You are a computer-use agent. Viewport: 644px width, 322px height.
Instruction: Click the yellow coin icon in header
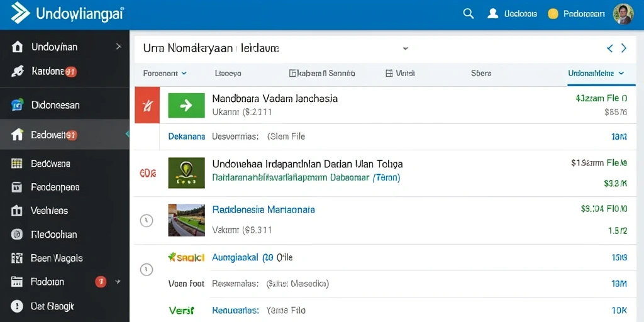[553, 14]
